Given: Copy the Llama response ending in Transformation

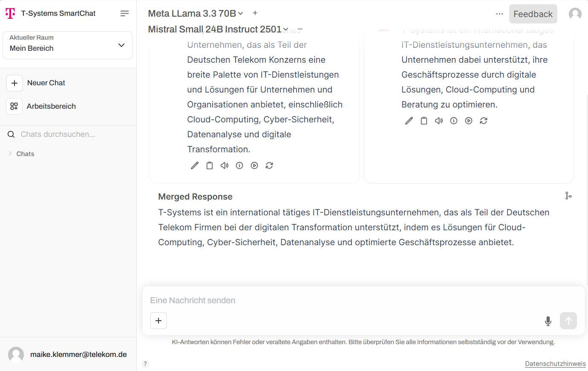Looking at the screenshot, I should coord(210,165).
